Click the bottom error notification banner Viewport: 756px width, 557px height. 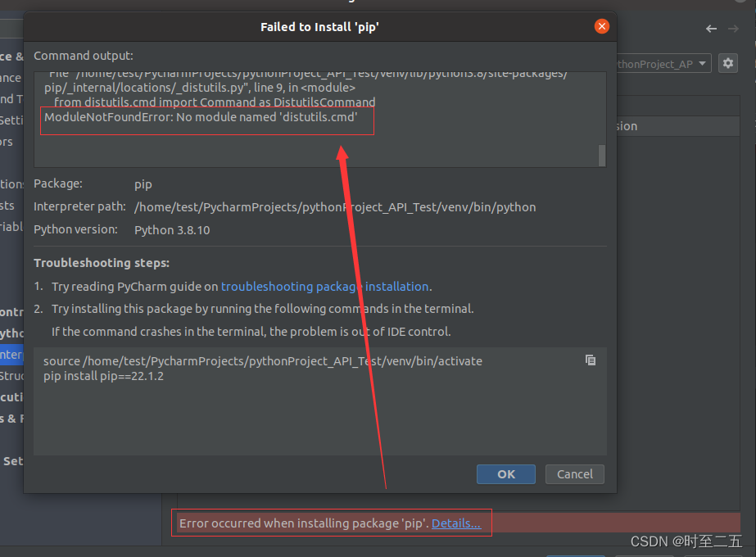331,523
